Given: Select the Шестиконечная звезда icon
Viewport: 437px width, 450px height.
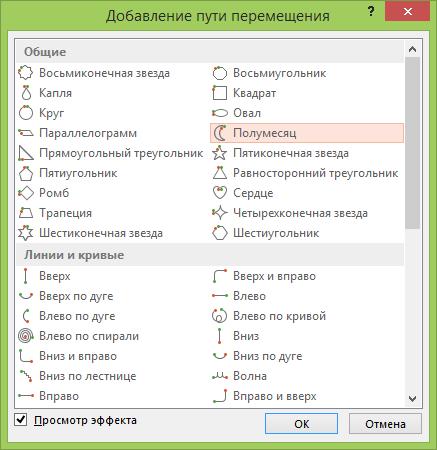Looking at the screenshot, I should [x=26, y=233].
